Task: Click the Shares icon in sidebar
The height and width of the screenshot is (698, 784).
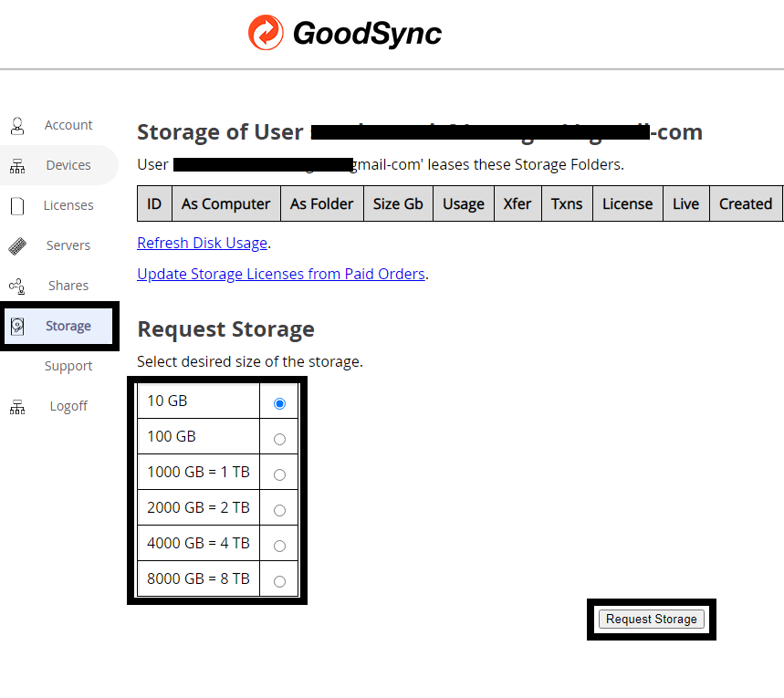Action: click(16, 286)
